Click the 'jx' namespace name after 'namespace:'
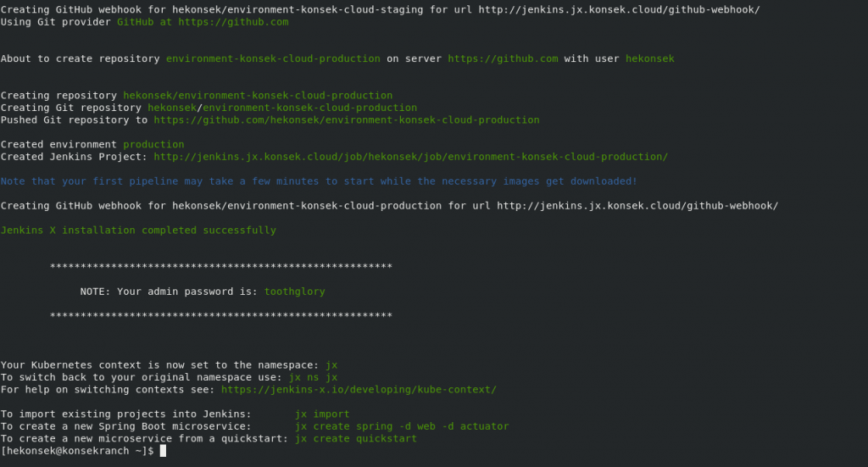The height and width of the screenshot is (467, 868). point(331,365)
